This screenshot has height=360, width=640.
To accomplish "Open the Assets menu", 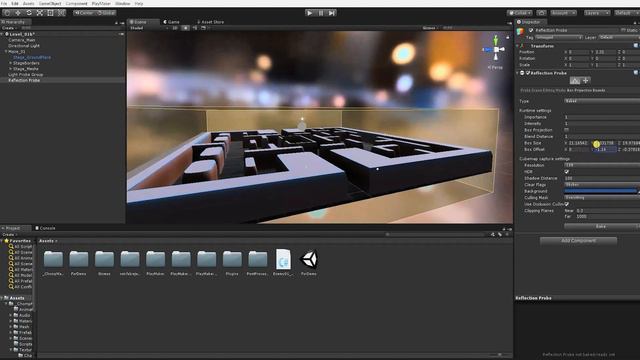I will click(x=29, y=3).
